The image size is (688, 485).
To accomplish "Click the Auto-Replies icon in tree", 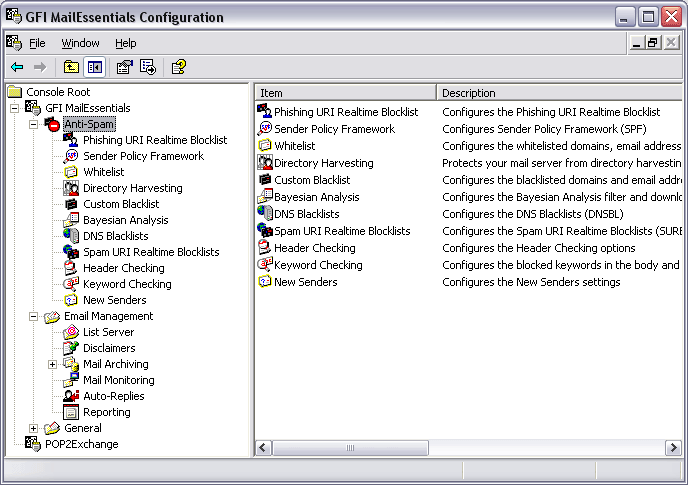I will (x=71, y=396).
